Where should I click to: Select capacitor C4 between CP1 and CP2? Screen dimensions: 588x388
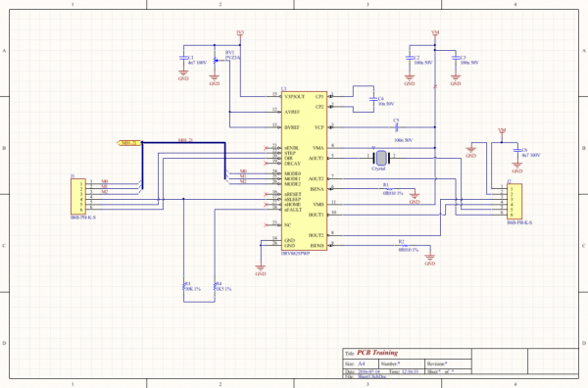click(373, 99)
